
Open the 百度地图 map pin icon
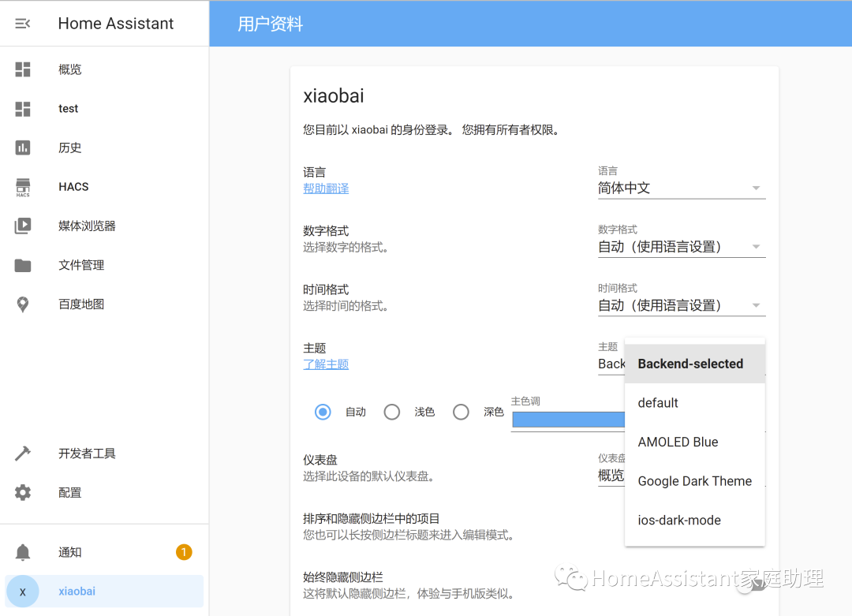click(23, 304)
